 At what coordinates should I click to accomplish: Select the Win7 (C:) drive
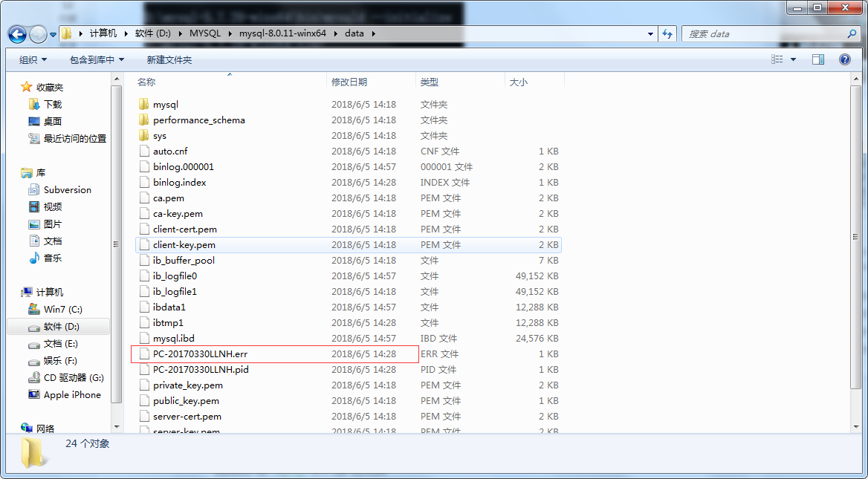coord(62,309)
